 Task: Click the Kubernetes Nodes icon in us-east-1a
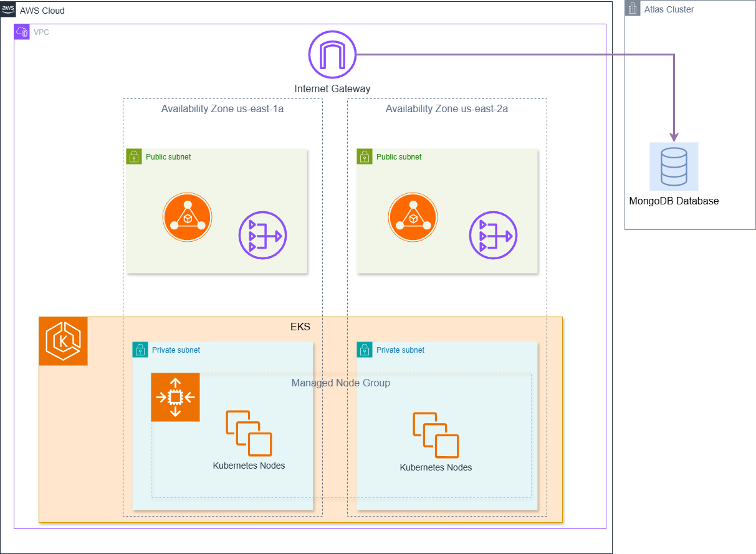[x=248, y=431]
